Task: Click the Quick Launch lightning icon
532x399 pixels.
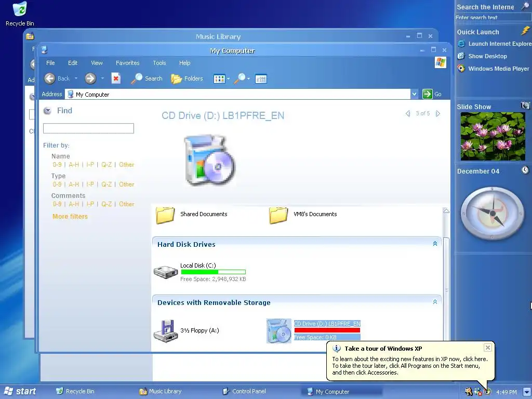Action: click(x=525, y=31)
